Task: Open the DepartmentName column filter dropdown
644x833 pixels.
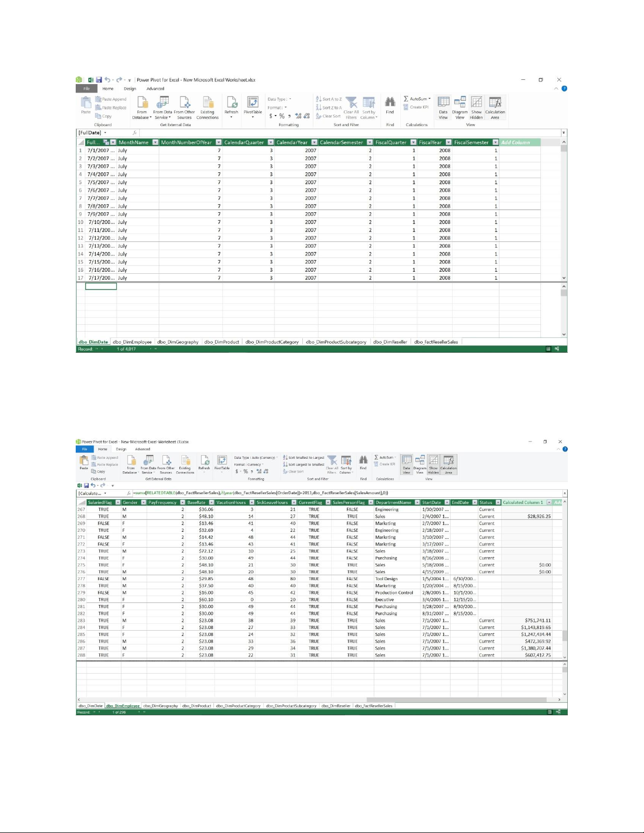Action: [x=417, y=502]
